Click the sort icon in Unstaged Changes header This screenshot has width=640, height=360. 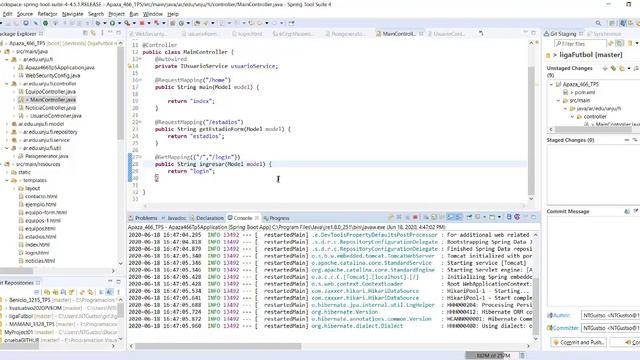636,68
